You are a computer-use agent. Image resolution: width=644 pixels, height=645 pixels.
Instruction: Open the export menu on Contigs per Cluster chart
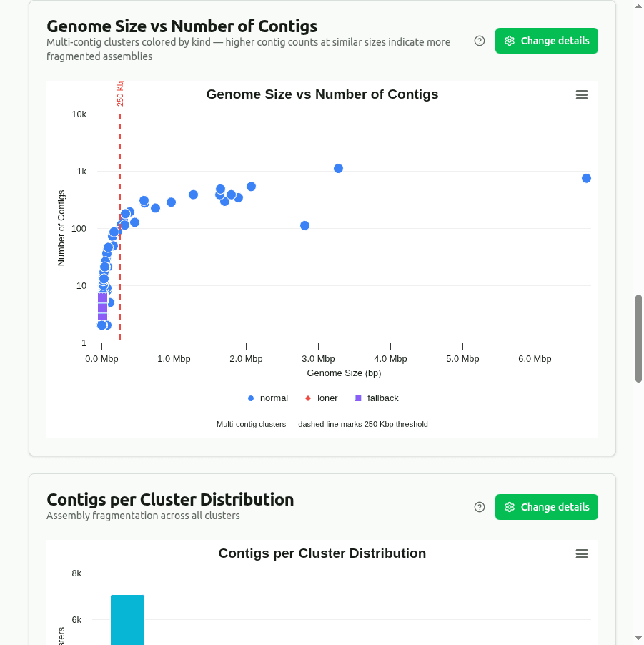[581, 553]
